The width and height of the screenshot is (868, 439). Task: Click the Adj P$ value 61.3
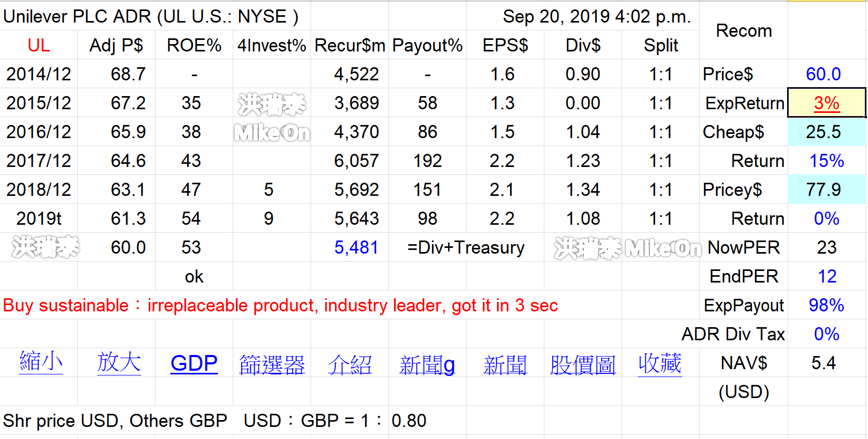128,218
